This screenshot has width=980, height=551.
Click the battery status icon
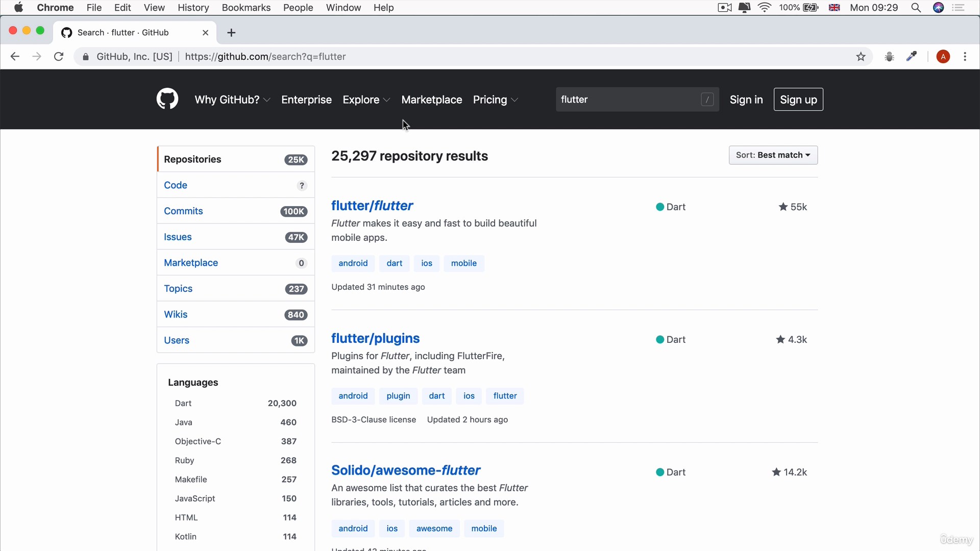811,8
